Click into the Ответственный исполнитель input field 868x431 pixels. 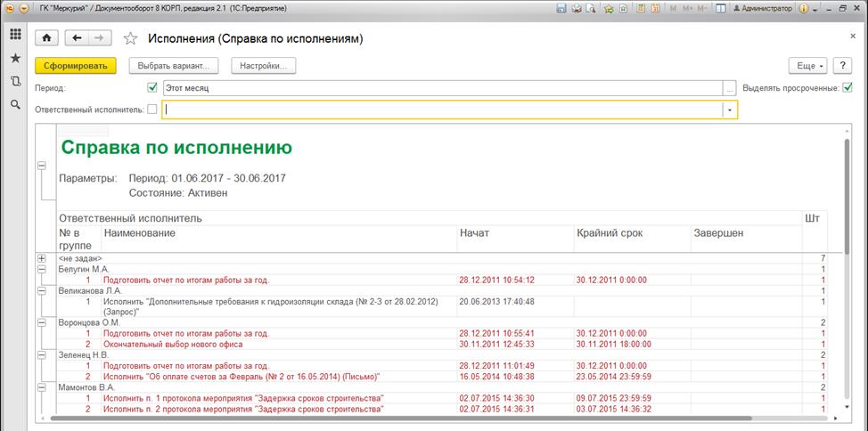[x=441, y=110]
